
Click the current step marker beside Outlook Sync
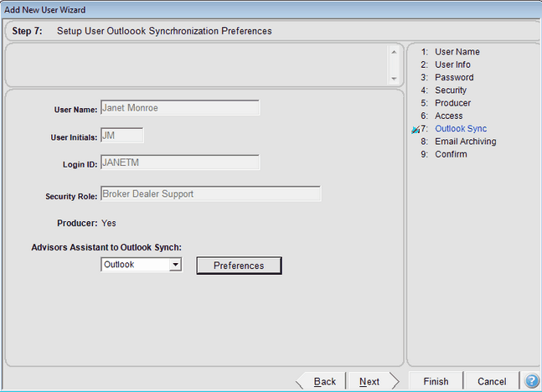pos(416,130)
